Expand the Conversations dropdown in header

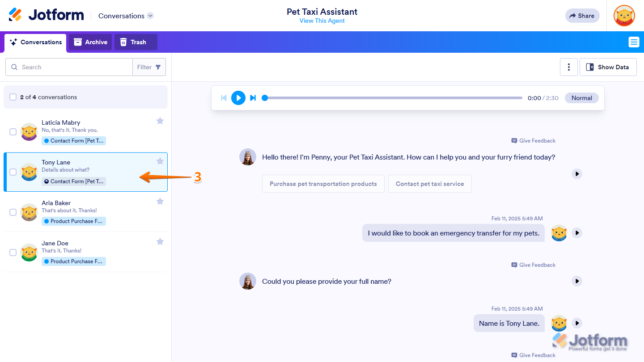[150, 16]
